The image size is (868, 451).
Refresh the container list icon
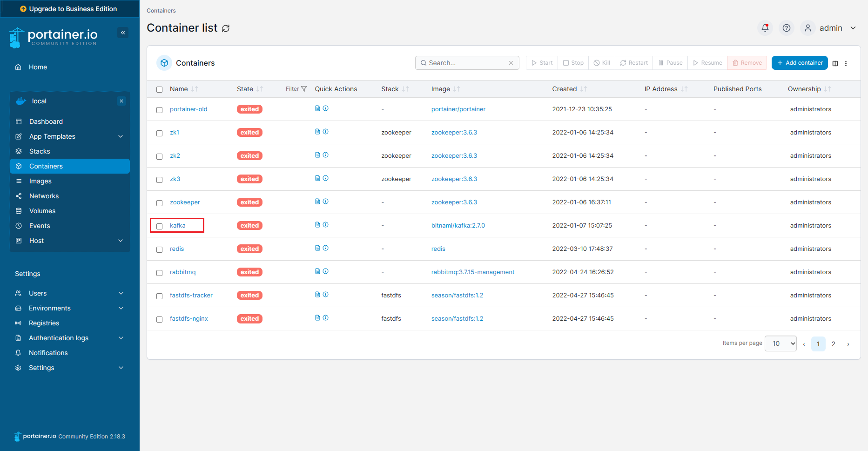click(226, 28)
